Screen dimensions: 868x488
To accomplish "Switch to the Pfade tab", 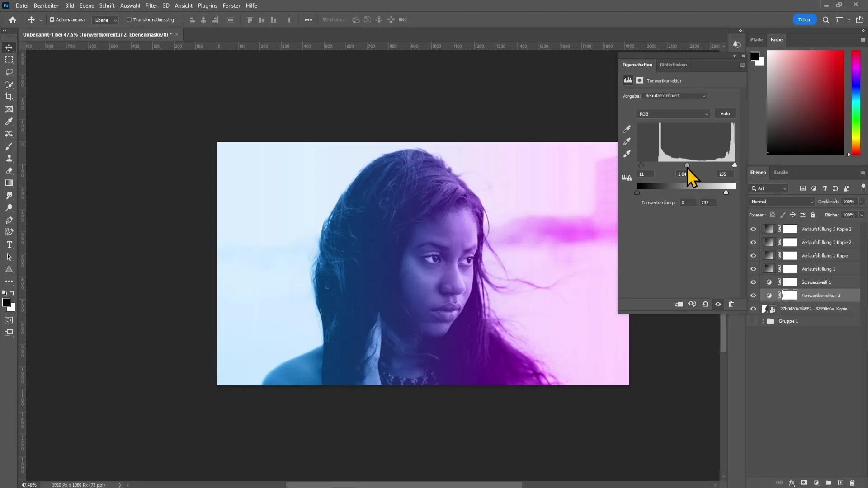I will tap(756, 40).
